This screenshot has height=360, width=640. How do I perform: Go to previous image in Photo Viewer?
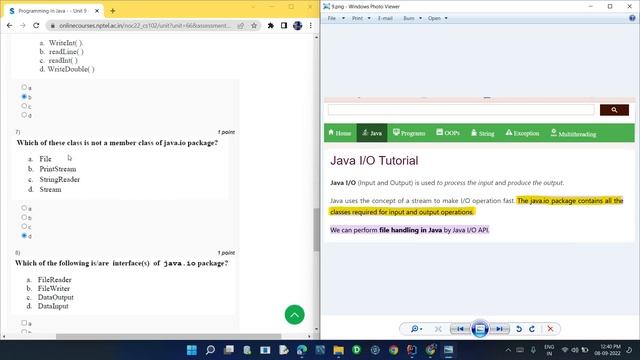tap(460, 329)
